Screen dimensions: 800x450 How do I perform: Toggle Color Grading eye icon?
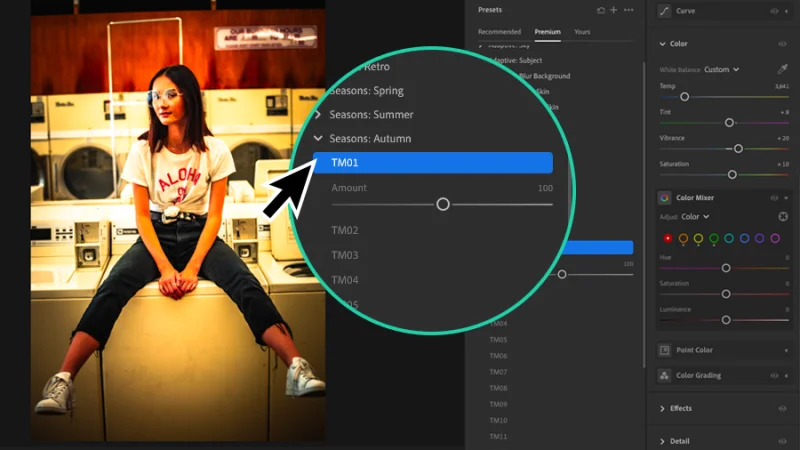click(774, 376)
